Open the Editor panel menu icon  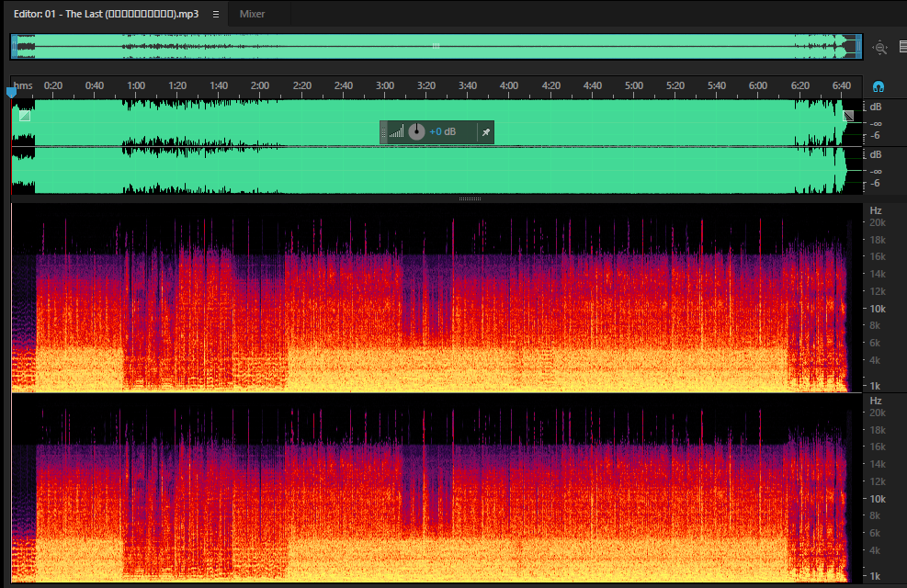216,14
